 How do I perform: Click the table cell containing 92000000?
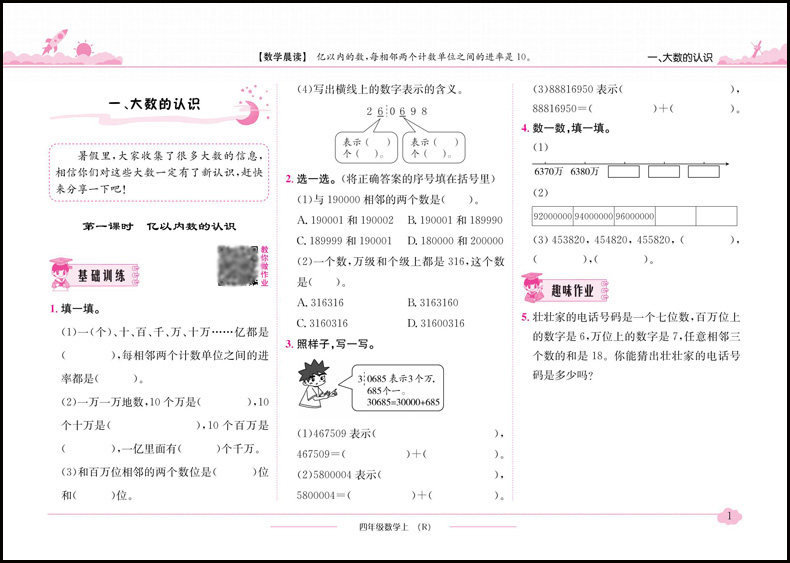[x=552, y=216]
